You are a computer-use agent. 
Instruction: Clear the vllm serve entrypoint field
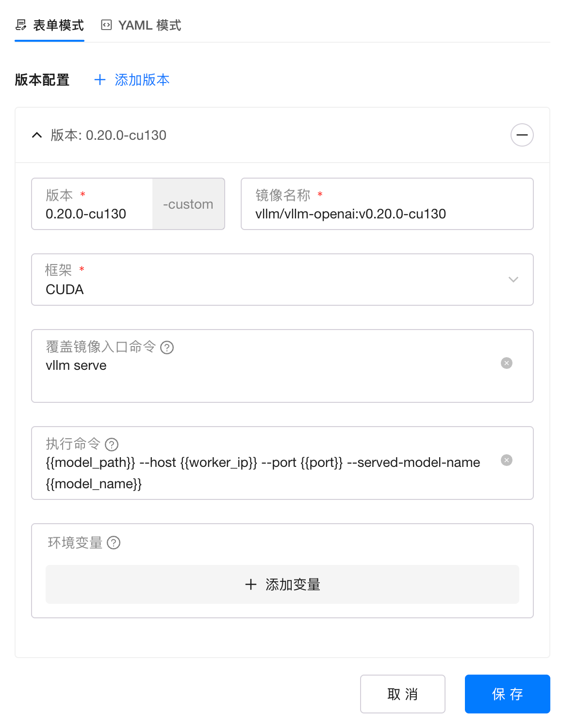[506, 363]
